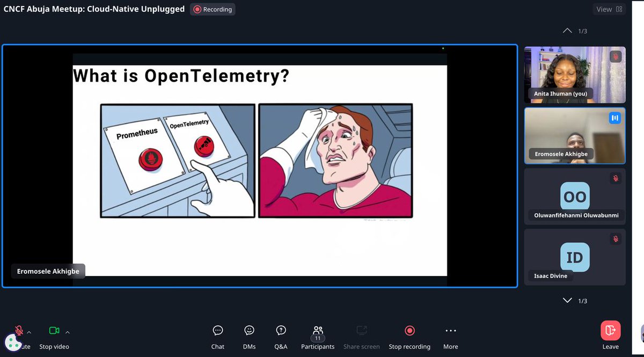Expand microphone options chevron
This screenshot has height=357, width=644.
click(29, 332)
